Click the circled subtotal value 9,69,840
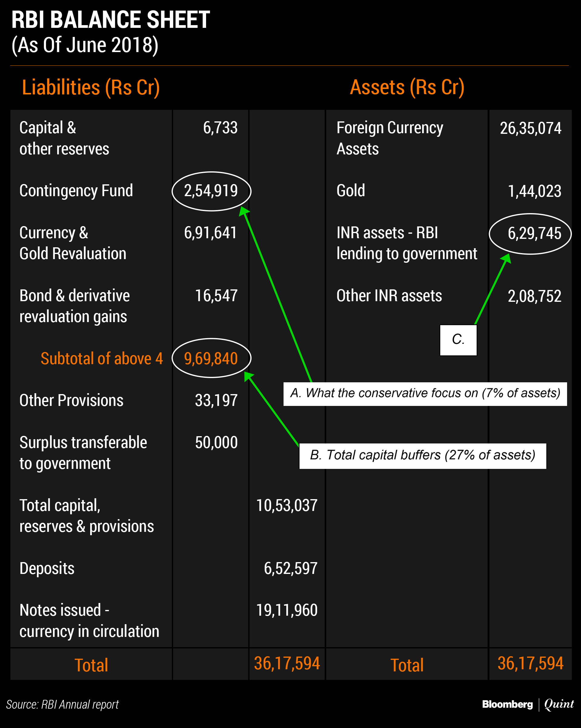This screenshot has height=728, width=581. tap(211, 358)
